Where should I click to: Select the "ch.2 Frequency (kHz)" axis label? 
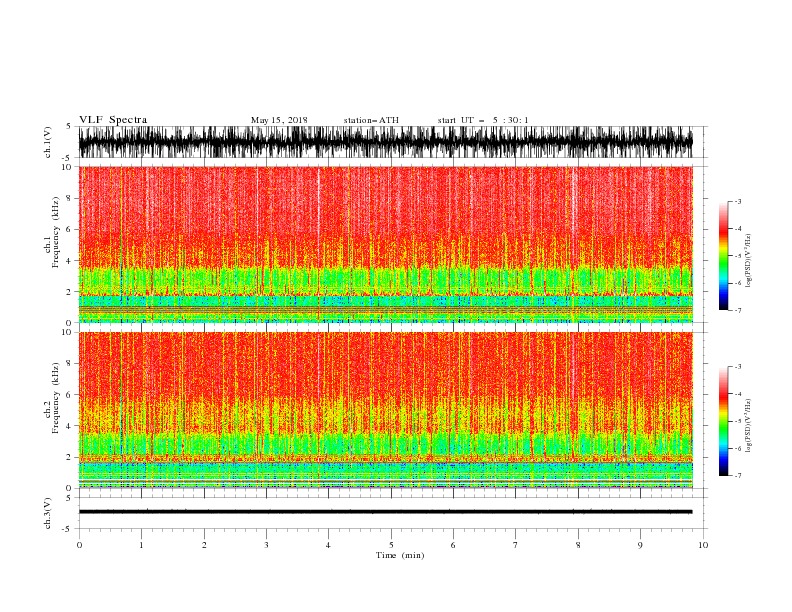52,398
